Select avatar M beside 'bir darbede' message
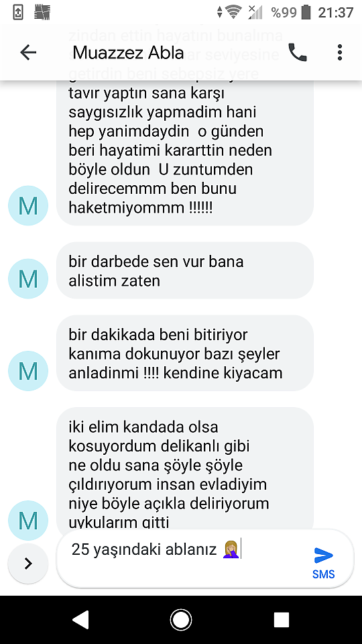Viewport: 362px width, 644px height. tap(28, 278)
